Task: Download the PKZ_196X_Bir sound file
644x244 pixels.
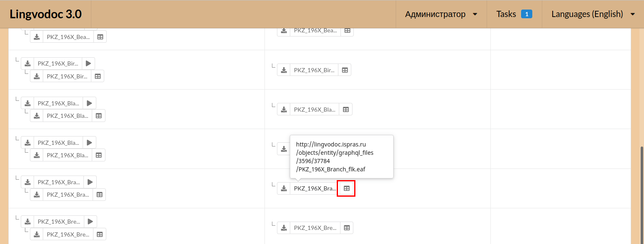Action: click(x=27, y=63)
